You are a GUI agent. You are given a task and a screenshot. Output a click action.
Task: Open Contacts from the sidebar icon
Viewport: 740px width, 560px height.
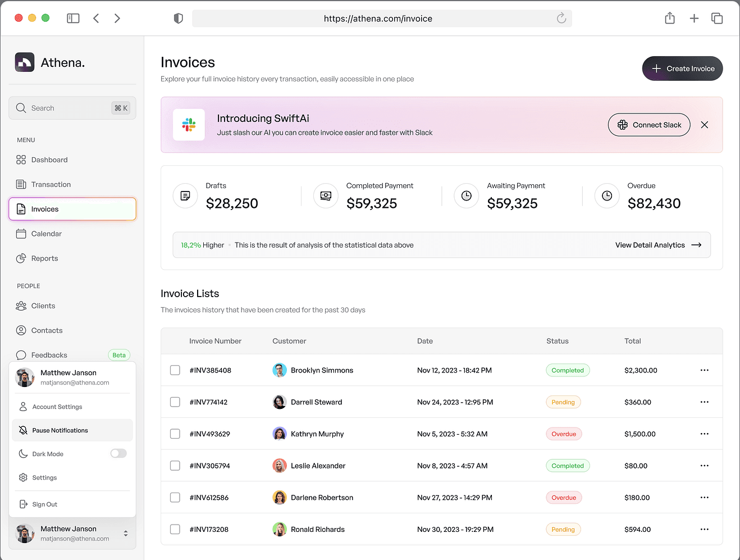pos(22,330)
